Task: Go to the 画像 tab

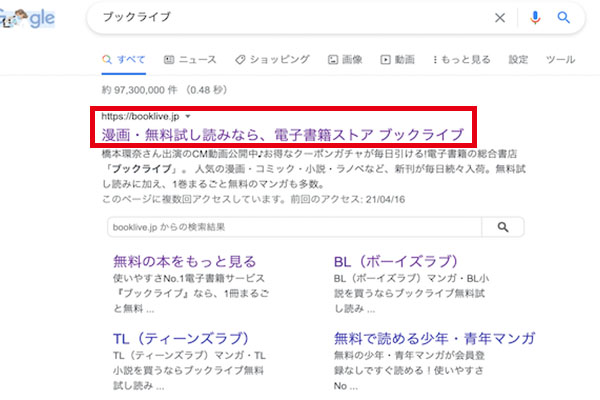Action: tap(345, 60)
